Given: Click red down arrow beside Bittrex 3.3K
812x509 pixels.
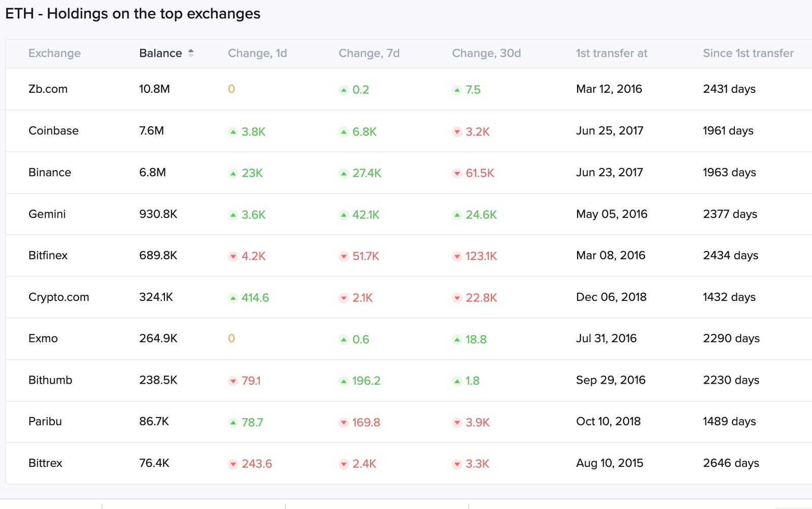Looking at the screenshot, I should point(457,464).
